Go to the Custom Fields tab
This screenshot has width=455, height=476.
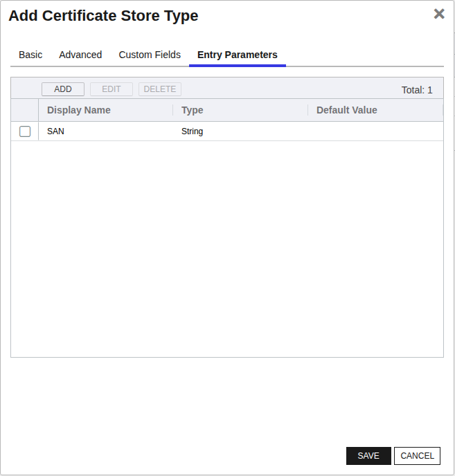click(x=150, y=55)
